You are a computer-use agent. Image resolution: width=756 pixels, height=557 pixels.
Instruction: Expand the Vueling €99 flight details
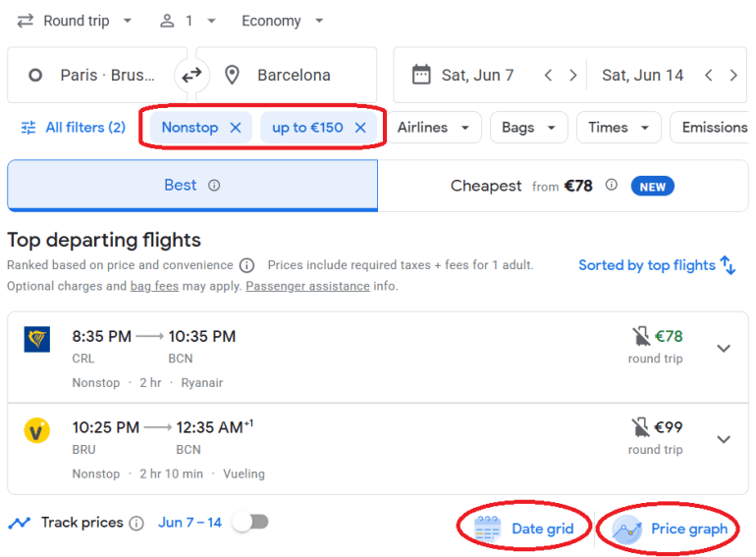coord(724,439)
